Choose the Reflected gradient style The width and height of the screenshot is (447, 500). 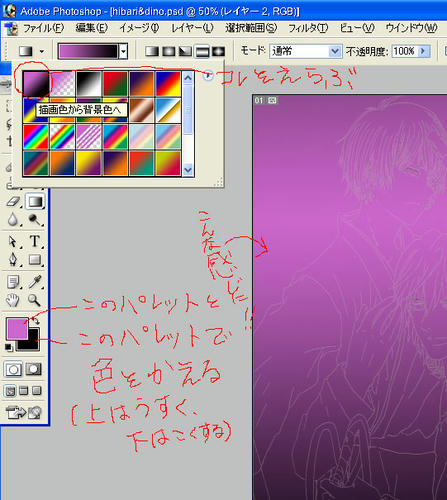coord(202,51)
